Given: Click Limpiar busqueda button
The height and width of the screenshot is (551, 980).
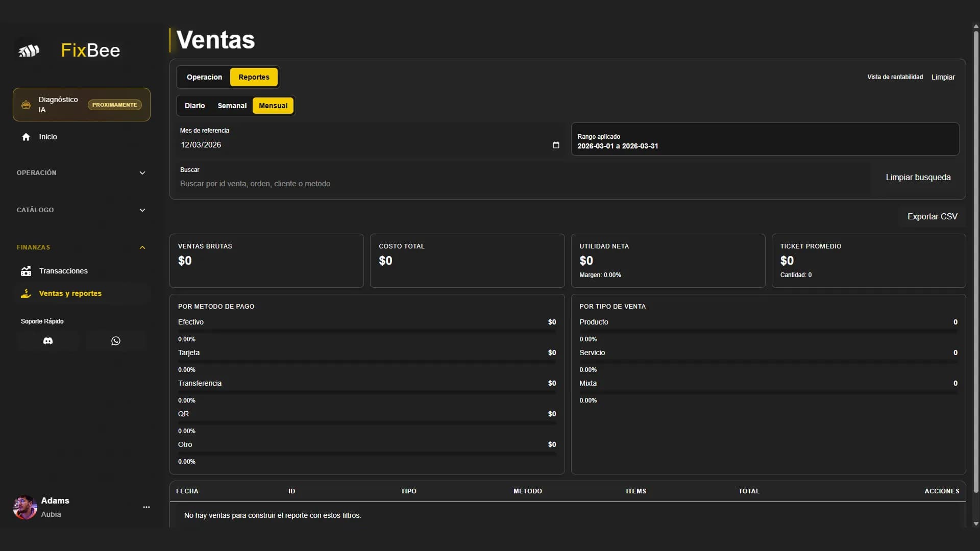Looking at the screenshot, I should click(x=918, y=177).
